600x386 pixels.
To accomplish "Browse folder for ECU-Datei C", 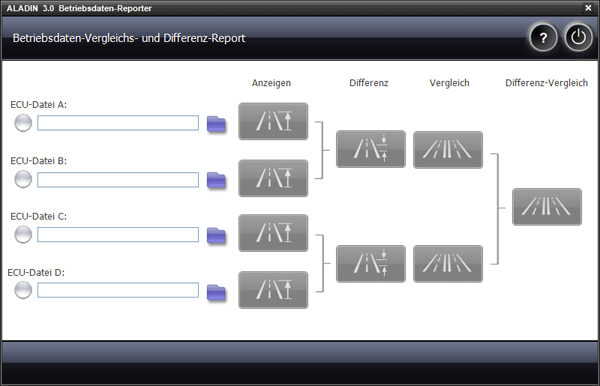I will click(x=216, y=236).
